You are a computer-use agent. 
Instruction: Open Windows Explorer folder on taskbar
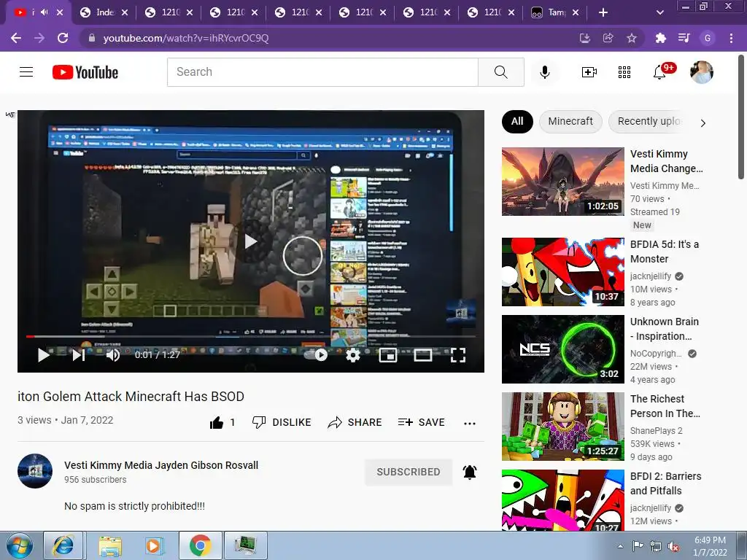click(x=110, y=545)
